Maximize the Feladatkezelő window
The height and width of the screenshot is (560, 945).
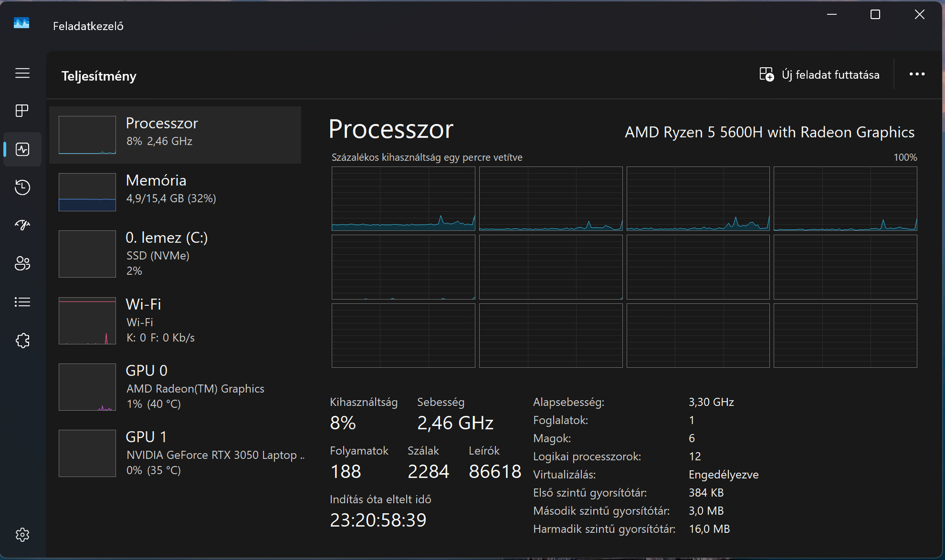pos(875,15)
